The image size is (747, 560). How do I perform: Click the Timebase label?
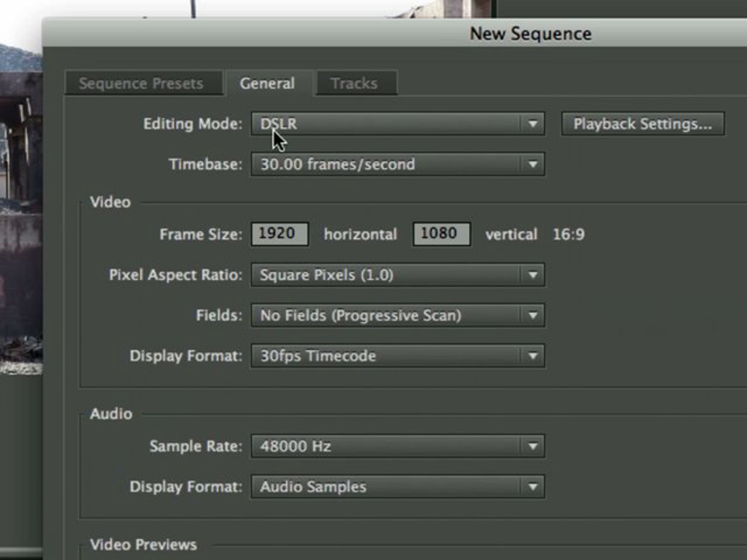pyautogui.click(x=206, y=164)
